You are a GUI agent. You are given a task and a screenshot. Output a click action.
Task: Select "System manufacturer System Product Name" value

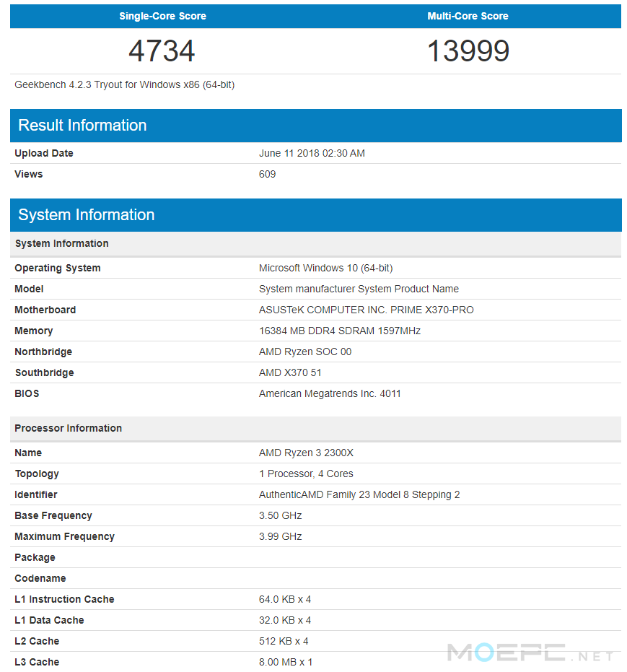coord(359,289)
